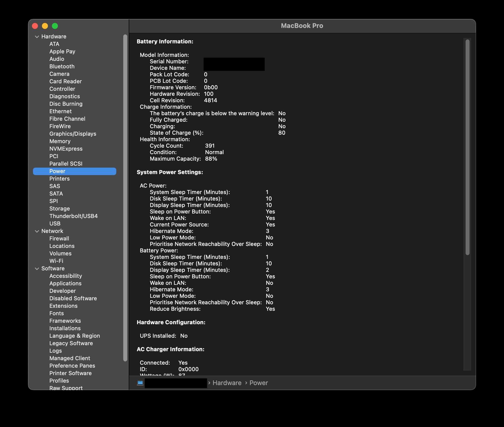Viewport: 504px width, 427px height.
Task: Select the highlighted Power item
Action: [x=75, y=171]
